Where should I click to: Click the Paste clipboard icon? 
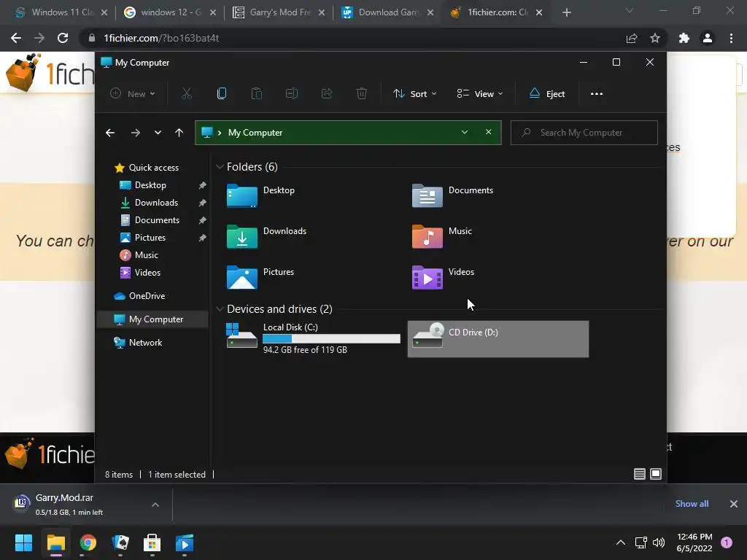point(256,94)
